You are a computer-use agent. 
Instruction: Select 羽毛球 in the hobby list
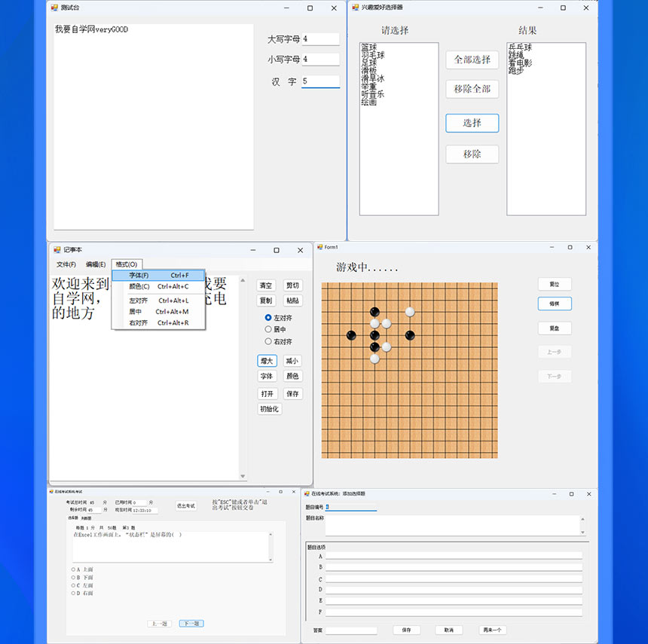pos(373,55)
